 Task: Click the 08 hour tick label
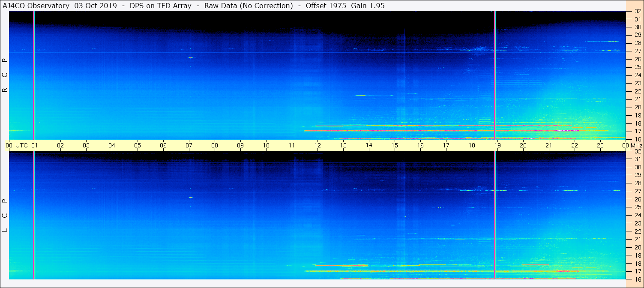[x=215, y=145]
